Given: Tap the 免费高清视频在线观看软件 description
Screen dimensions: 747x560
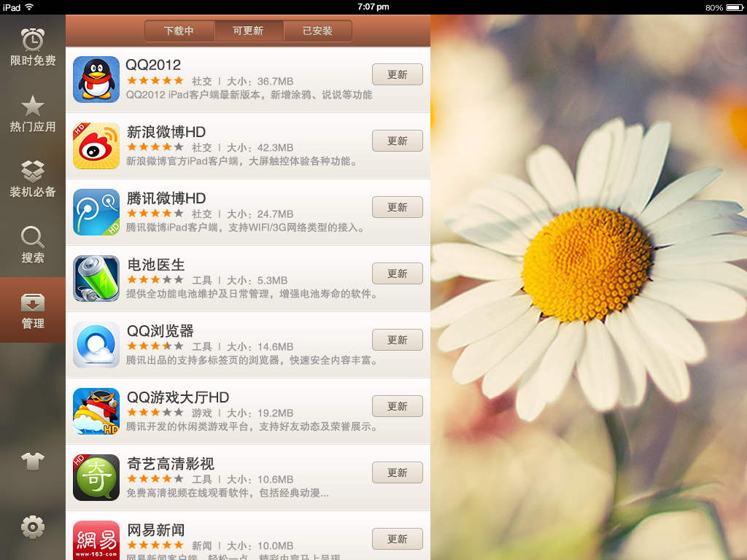Looking at the screenshot, I should (x=228, y=493).
